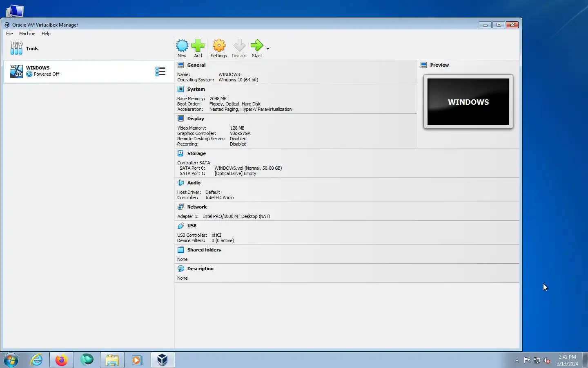Open the Machine menu

pos(27,34)
